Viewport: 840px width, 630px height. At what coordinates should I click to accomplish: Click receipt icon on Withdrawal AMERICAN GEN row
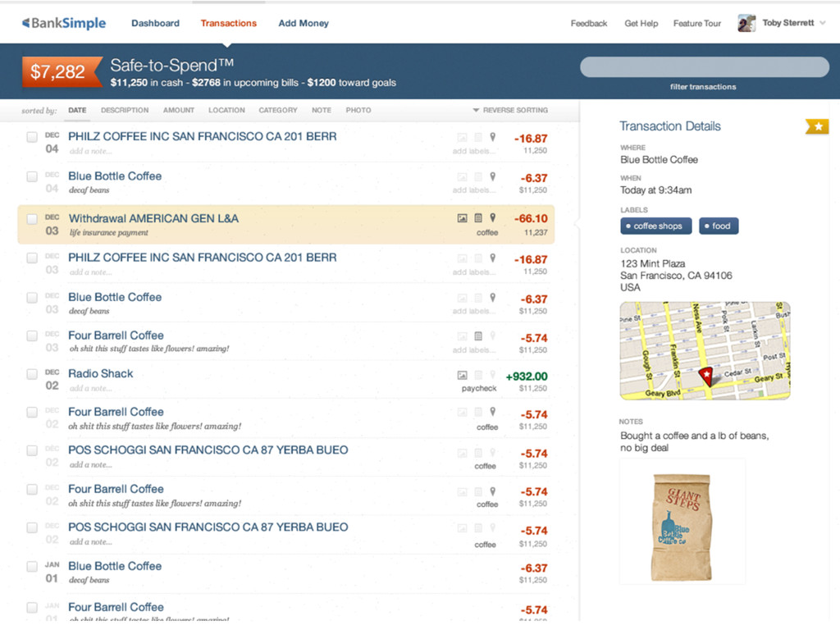(478, 218)
